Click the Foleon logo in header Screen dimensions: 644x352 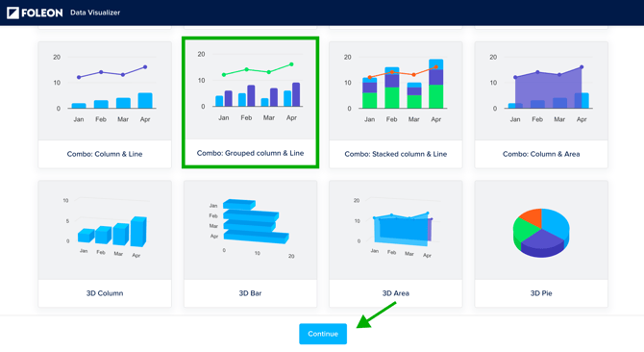pyautogui.click(x=35, y=13)
